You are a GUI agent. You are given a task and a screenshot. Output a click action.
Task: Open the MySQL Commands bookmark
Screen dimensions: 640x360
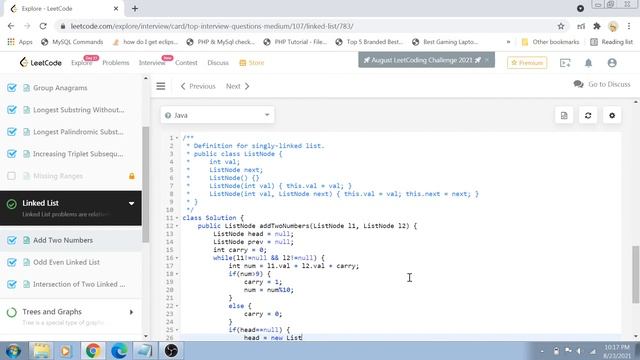[72, 42]
